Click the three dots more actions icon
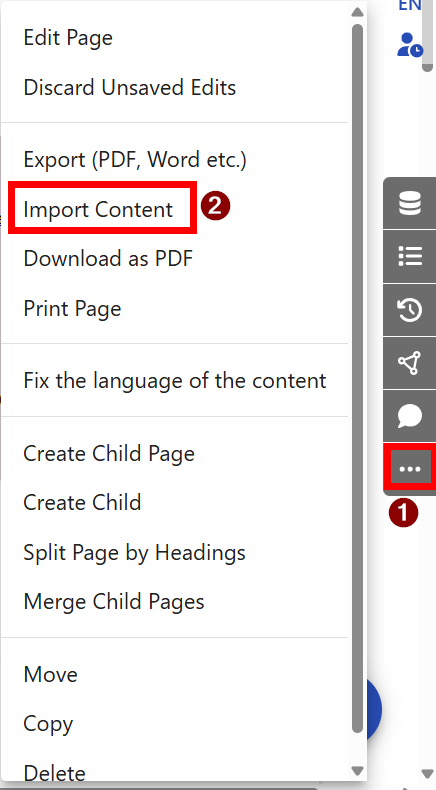The width and height of the screenshot is (436, 790). (410, 469)
